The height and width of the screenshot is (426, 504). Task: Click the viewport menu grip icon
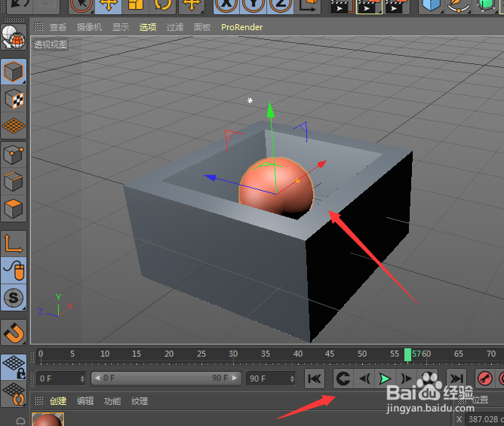[x=38, y=26]
